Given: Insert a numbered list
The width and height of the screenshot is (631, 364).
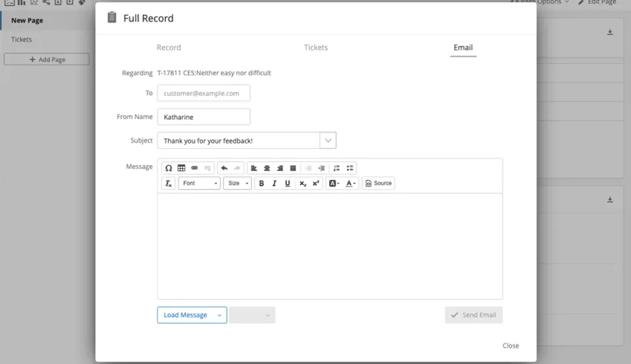Looking at the screenshot, I should (336, 168).
